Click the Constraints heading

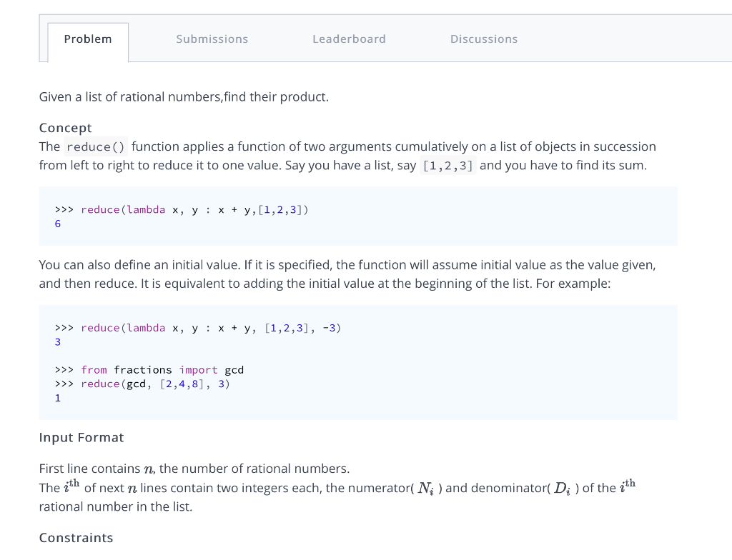pyautogui.click(x=76, y=537)
